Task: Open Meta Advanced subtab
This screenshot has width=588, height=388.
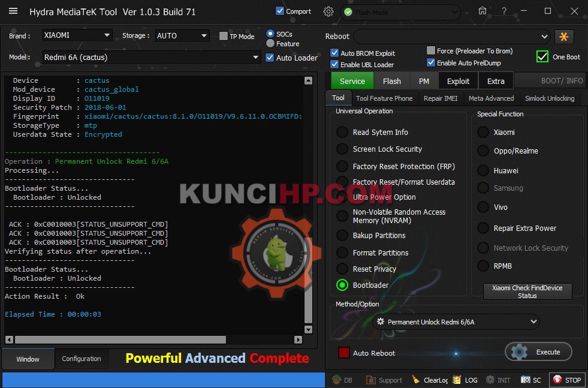Action: (x=491, y=98)
